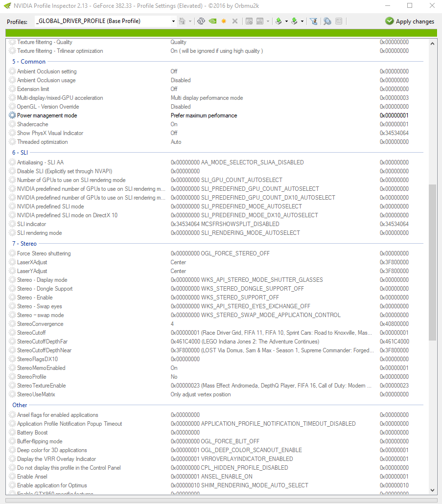The height and width of the screenshot is (504, 442).
Task: Click the vertical scrollbar up arrow
Action: click(x=432, y=44)
